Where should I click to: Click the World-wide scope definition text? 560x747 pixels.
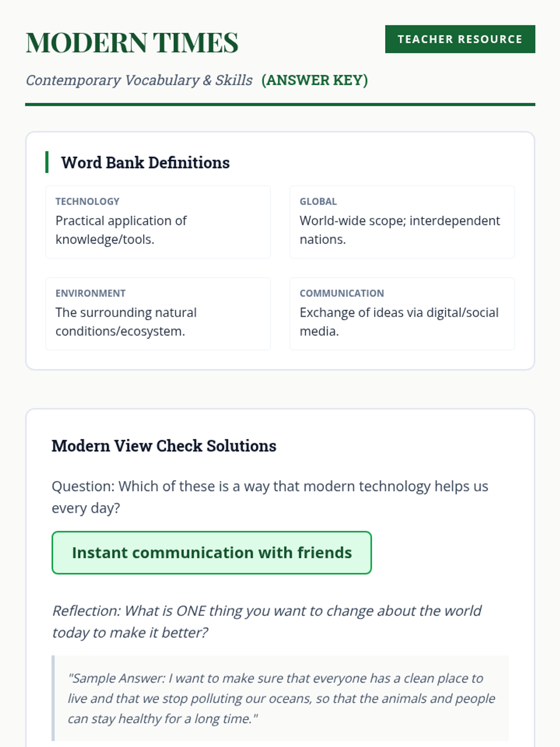click(x=399, y=230)
